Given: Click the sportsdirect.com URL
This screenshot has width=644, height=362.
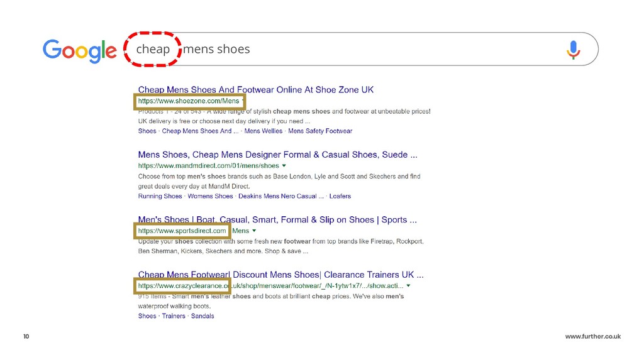Looking at the screenshot, I should [182, 231].
